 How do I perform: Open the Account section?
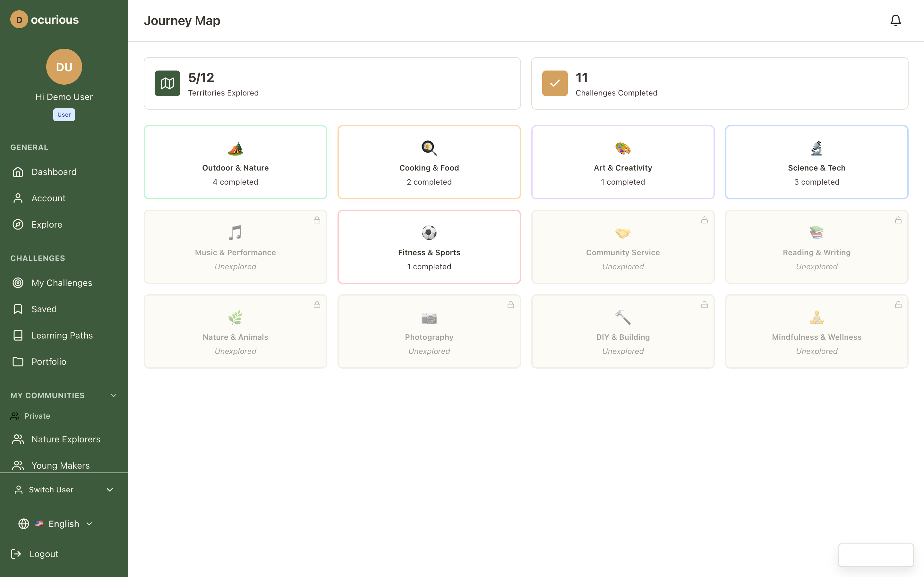point(48,198)
